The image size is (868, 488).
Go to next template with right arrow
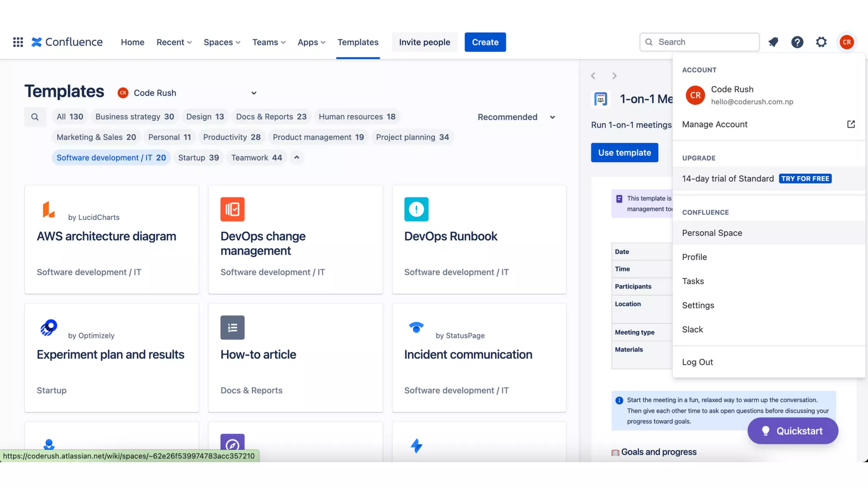tap(614, 76)
